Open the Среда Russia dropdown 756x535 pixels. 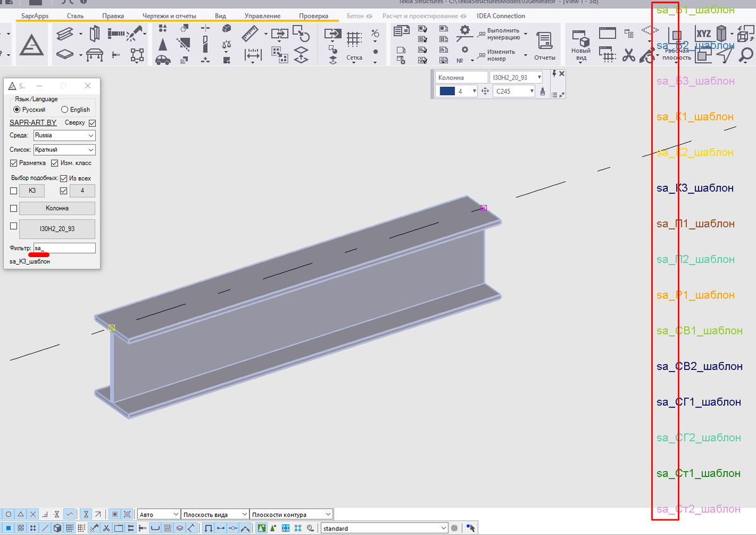64,135
